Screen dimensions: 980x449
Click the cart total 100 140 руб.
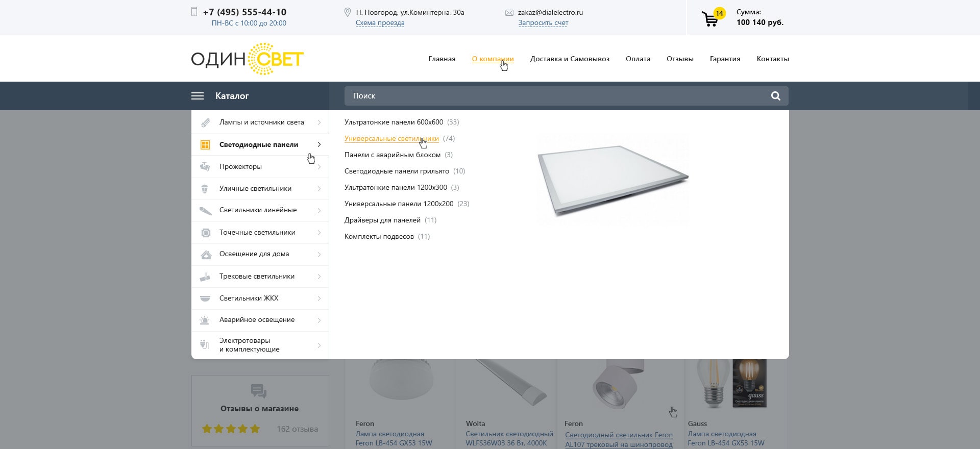pyautogui.click(x=760, y=22)
